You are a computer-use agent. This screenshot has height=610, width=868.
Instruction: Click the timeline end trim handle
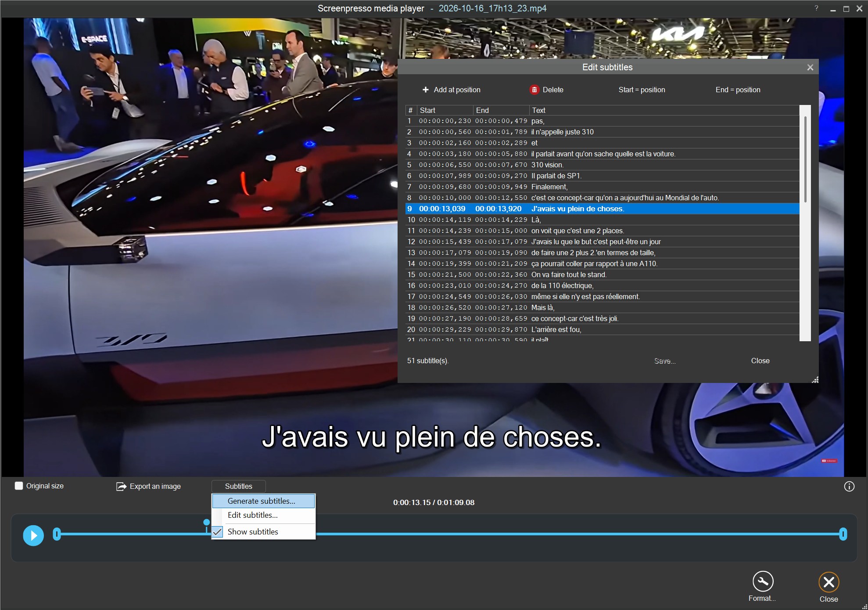pos(843,534)
